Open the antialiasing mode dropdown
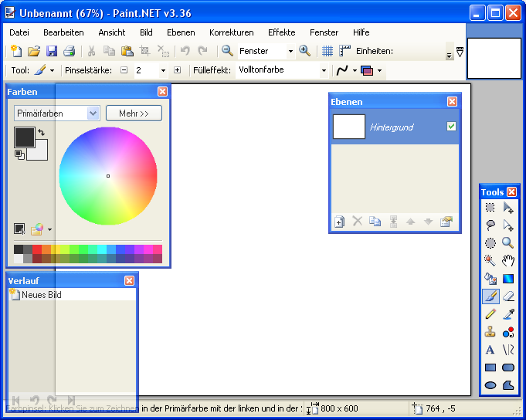 (x=355, y=70)
